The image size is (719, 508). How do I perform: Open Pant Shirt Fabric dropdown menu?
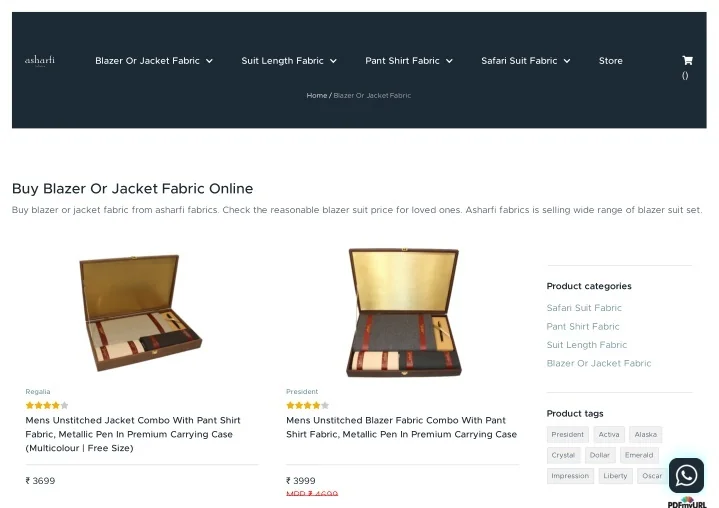pyautogui.click(x=409, y=61)
